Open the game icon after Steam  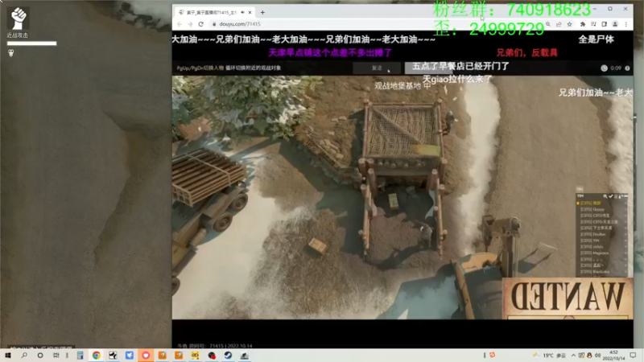point(245,356)
